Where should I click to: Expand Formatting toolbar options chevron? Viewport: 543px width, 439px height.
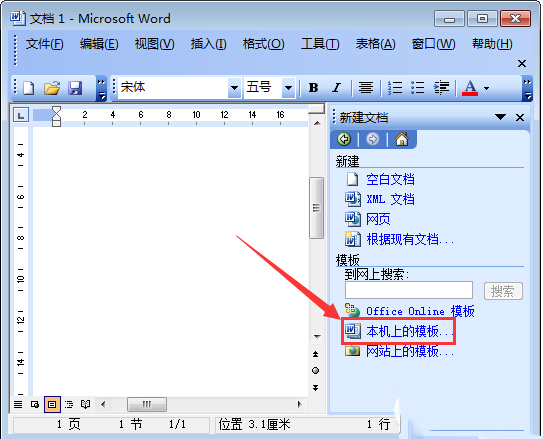[x=527, y=88]
